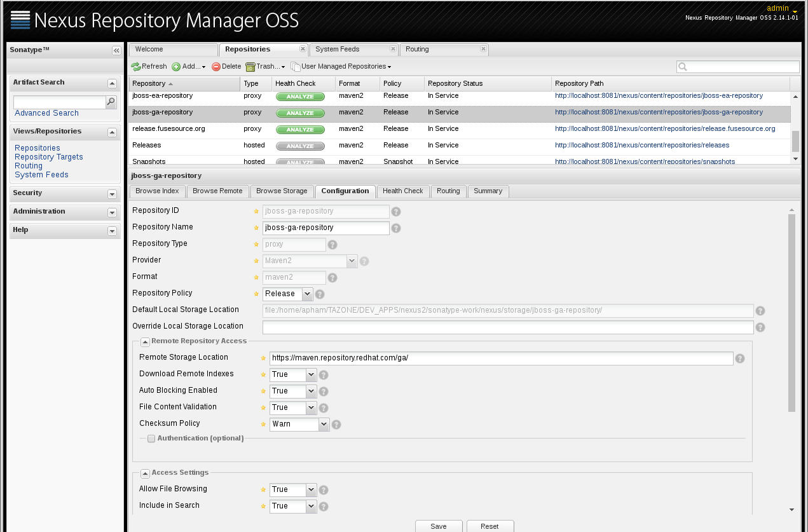The height and width of the screenshot is (532, 808).
Task: Open the Routing top tab
Action: pyautogui.click(x=417, y=50)
